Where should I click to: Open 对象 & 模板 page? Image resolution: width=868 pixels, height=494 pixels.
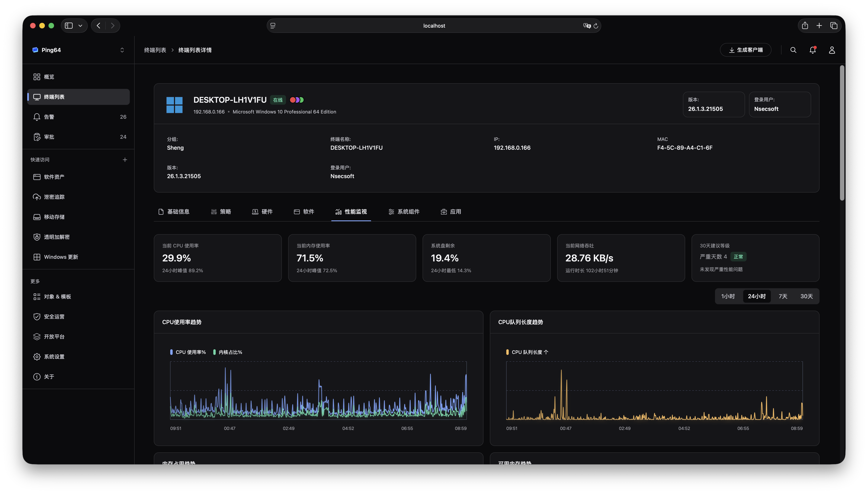tap(78, 296)
